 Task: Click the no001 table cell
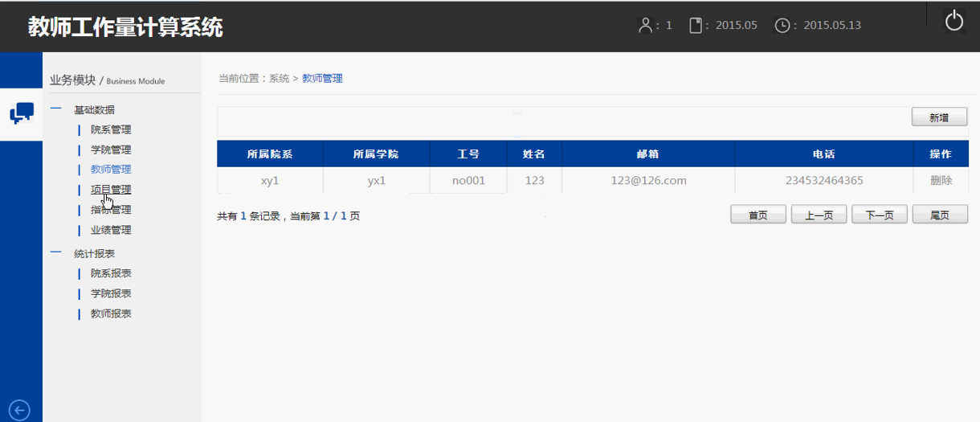coord(468,180)
